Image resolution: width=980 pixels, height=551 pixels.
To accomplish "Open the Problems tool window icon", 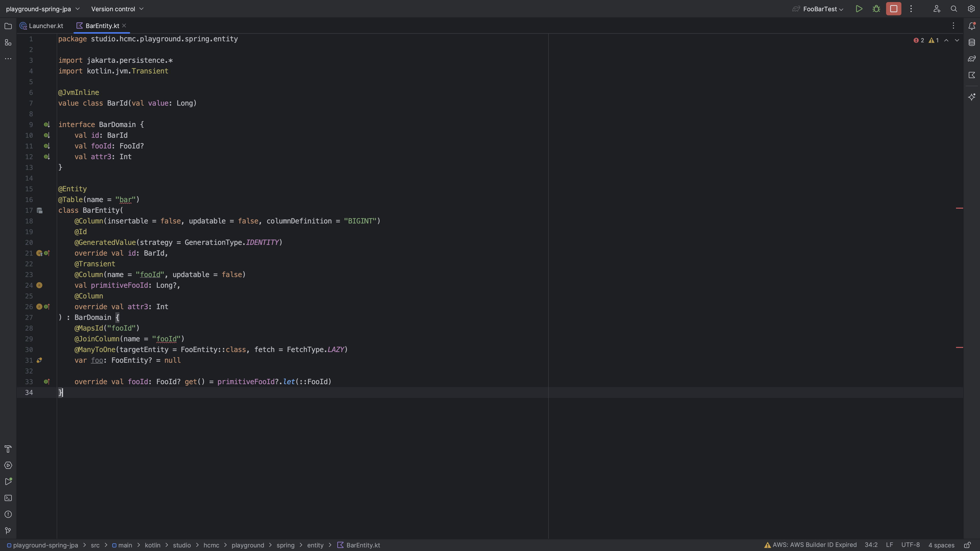I will [x=8, y=515].
